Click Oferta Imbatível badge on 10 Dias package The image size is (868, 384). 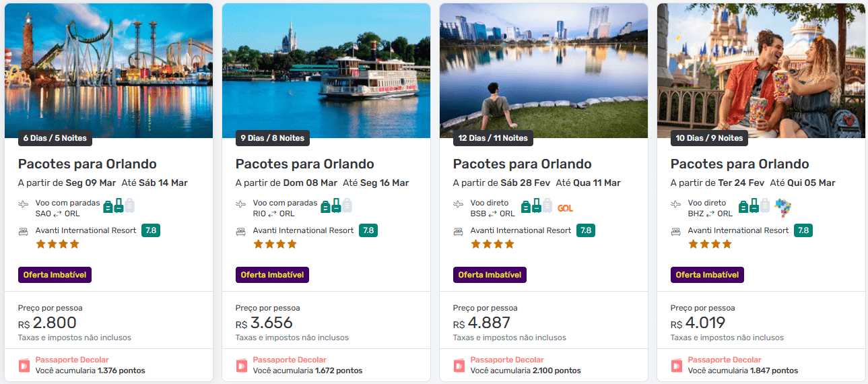click(707, 275)
